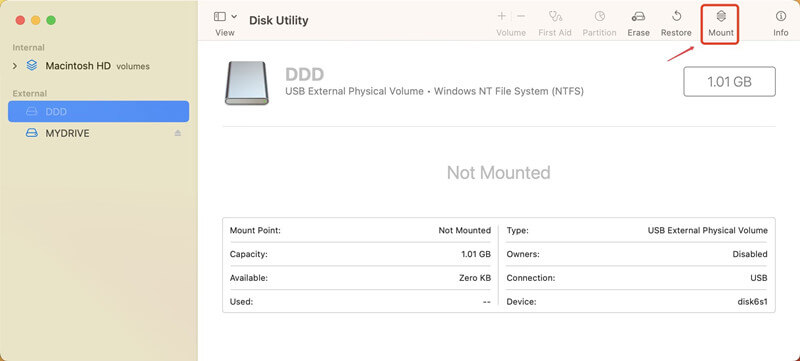This screenshot has height=361, width=800.
Task: Click the Not Mounted status heading
Action: [x=498, y=172]
